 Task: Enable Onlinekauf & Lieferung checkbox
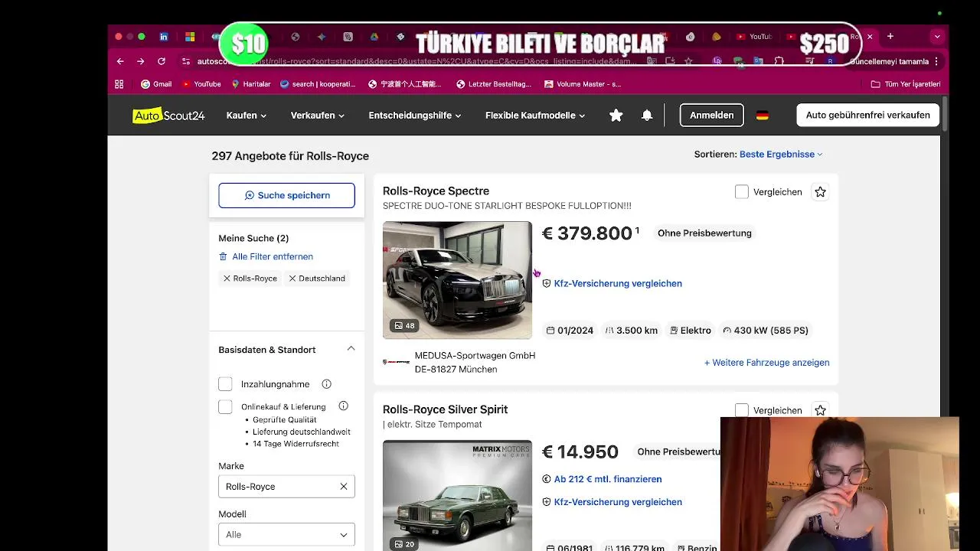[x=225, y=406]
